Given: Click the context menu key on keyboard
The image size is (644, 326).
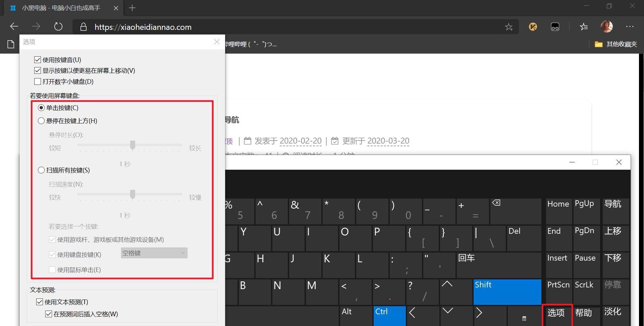Looking at the screenshot, I should pos(524,316).
